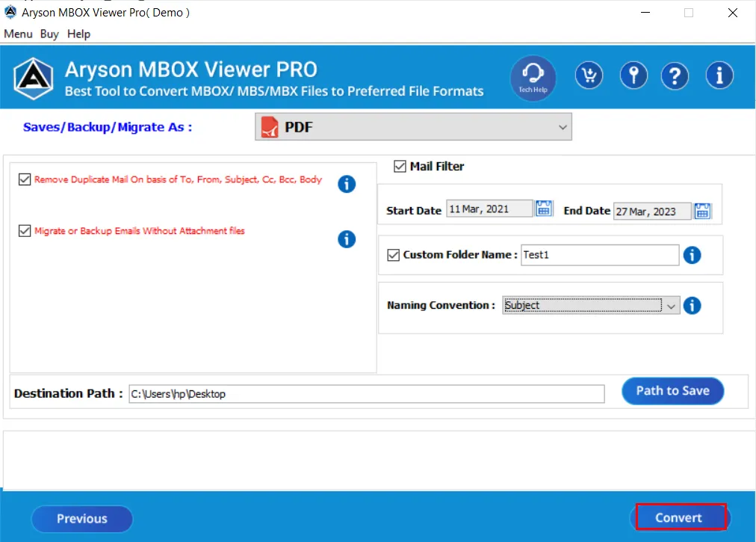Show info for Custom Folder Name
Screen dimensions: 756x542
692,255
